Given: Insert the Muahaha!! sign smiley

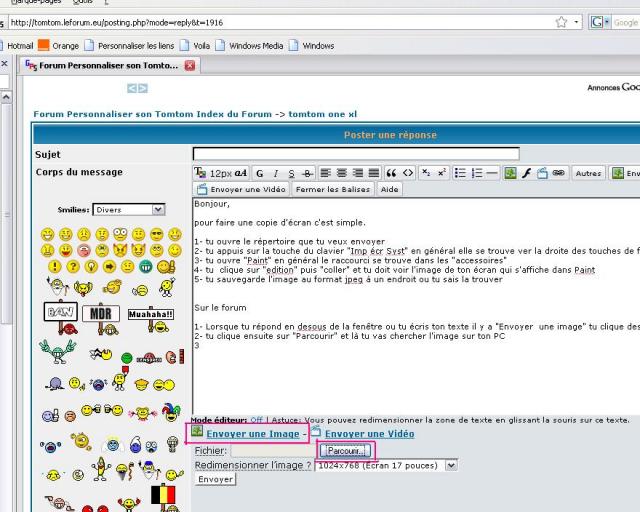Looking at the screenshot, I should pos(151,318).
